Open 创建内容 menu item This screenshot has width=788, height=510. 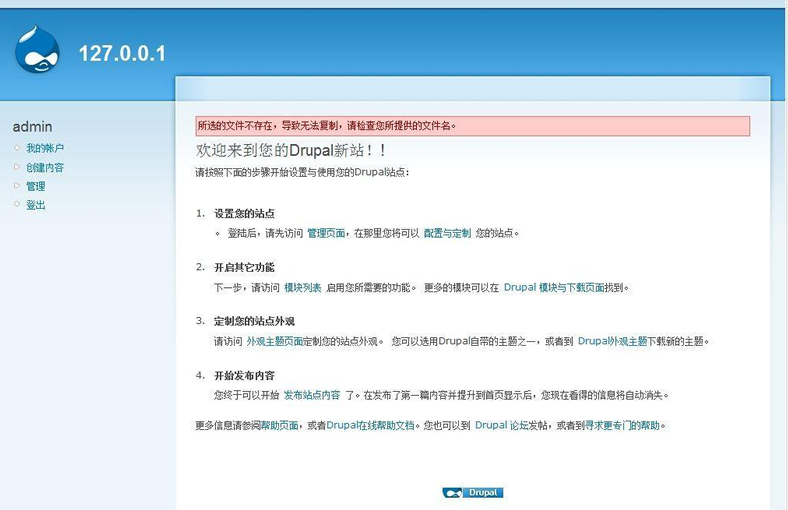tap(45, 167)
